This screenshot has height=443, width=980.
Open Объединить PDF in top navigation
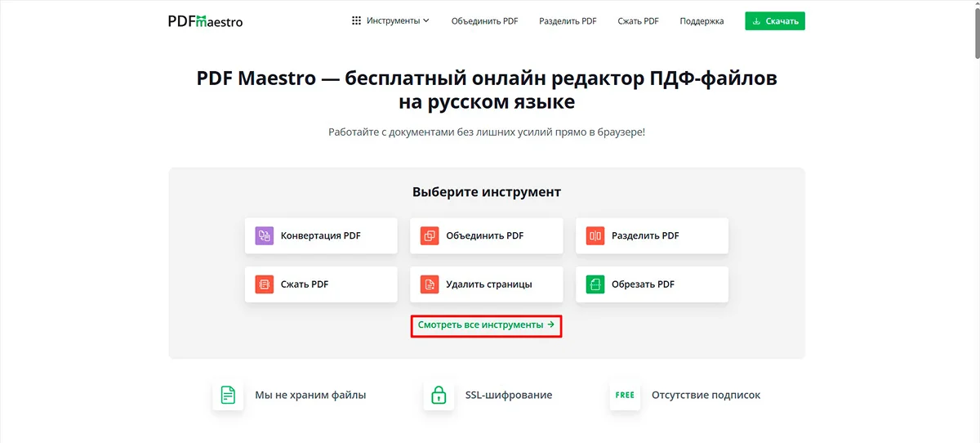[x=484, y=21]
